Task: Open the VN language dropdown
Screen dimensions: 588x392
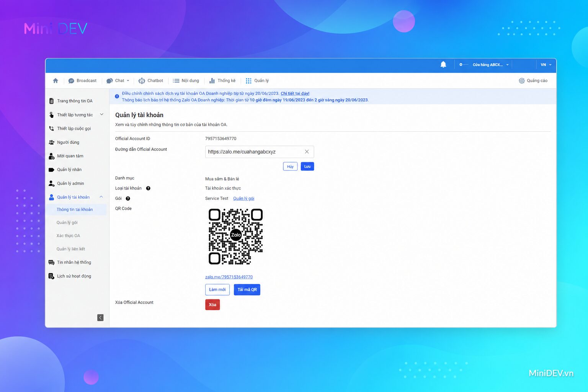Action: coord(546,65)
